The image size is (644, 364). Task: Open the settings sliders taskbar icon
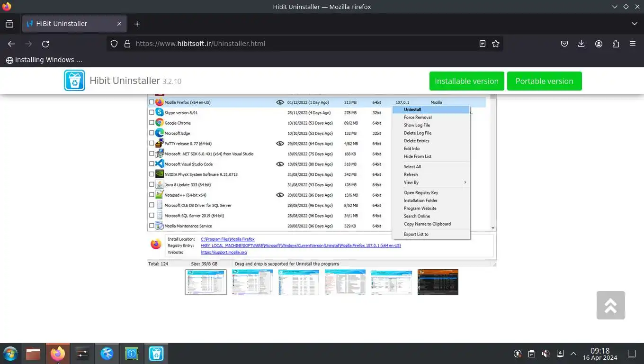(82, 354)
